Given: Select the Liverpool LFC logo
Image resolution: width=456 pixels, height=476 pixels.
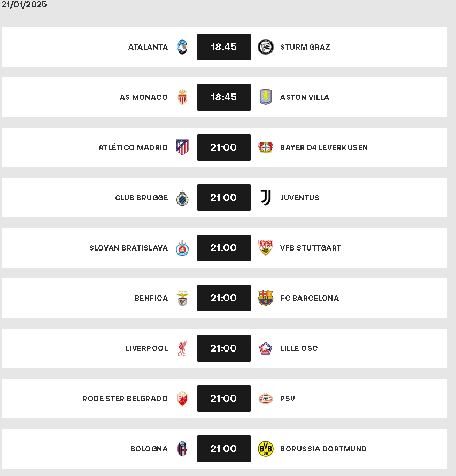Looking at the screenshot, I should tap(182, 348).
